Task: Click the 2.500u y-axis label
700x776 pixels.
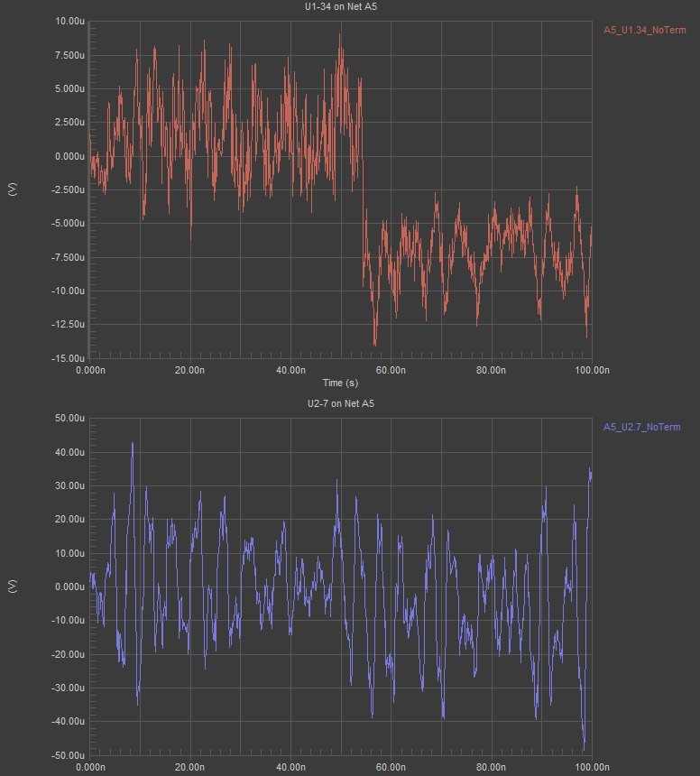Action: 69,122
